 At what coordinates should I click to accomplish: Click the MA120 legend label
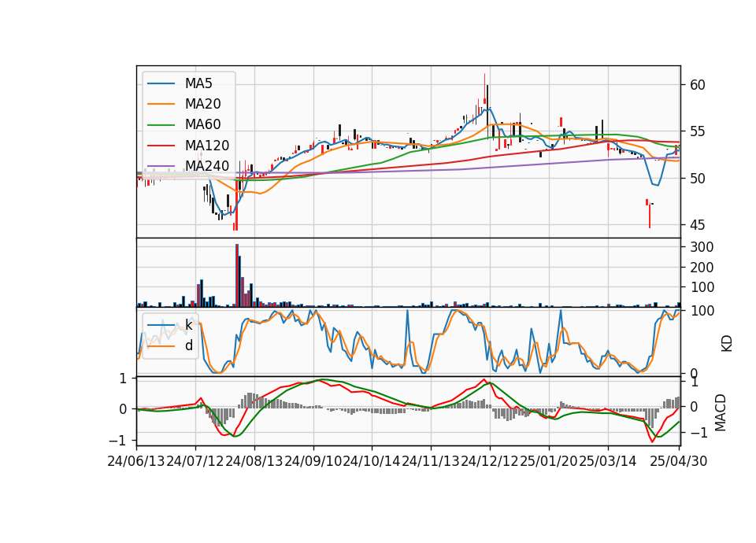[207, 146]
